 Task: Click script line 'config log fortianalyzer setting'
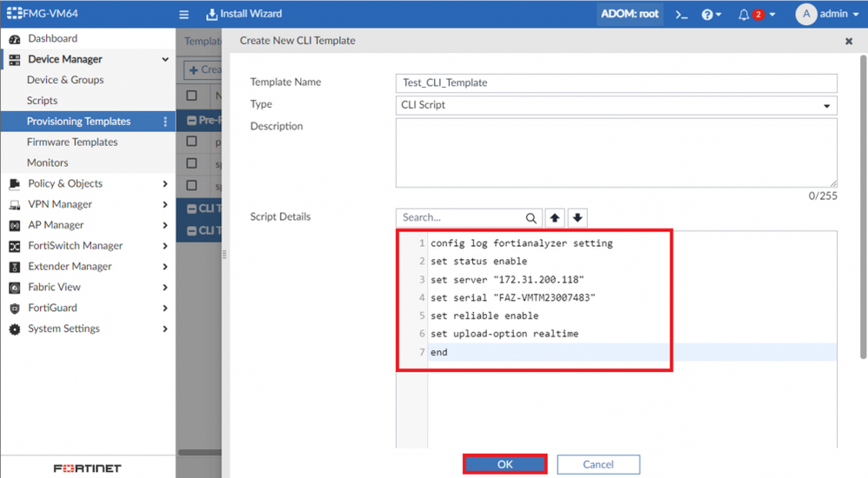(x=522, y=242)
